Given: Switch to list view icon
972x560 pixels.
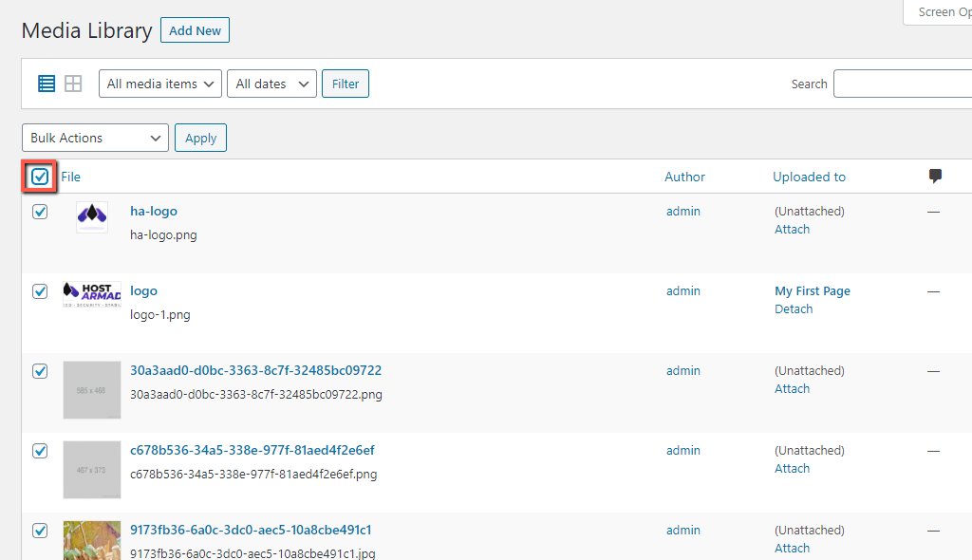Looking at the screenshot, I should click(x=47, y=84).
